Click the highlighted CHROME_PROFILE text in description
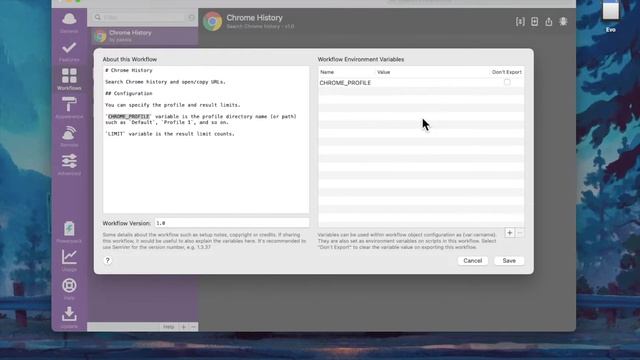Viewport: 640px width, 360px height. (x=129, y=116)
